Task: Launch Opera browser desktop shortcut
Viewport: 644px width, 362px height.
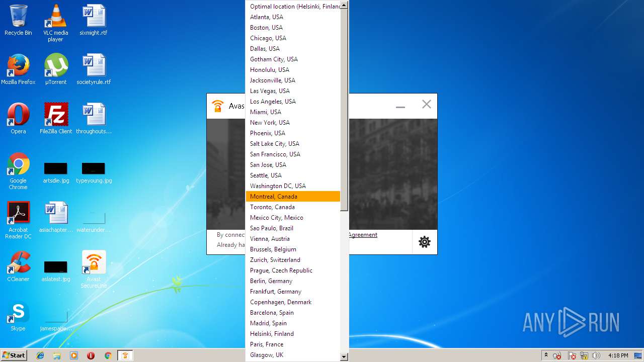Action: coord(18,119)
